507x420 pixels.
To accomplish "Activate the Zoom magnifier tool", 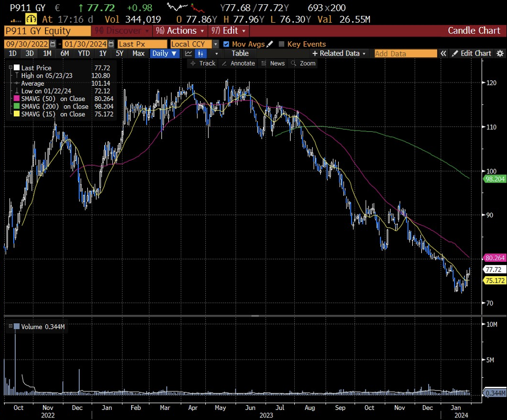I will 303,63.
